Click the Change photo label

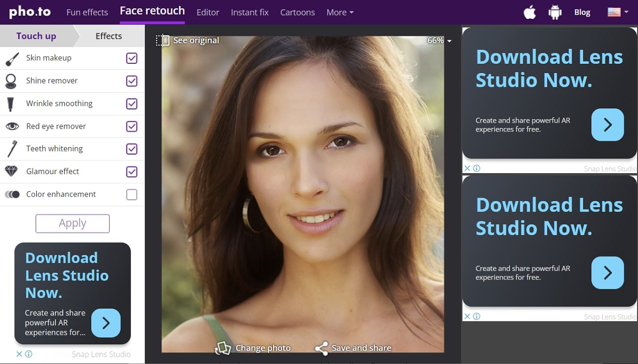[263, 348]
